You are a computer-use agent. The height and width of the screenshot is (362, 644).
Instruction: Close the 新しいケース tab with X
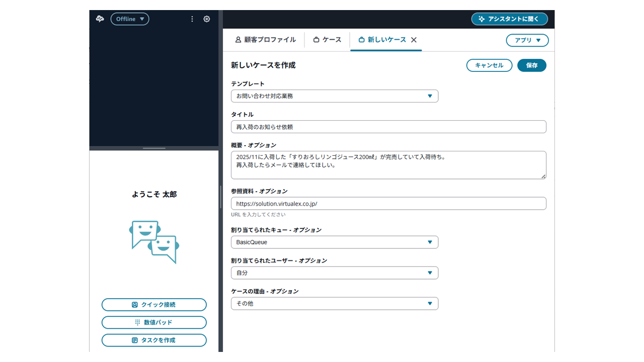pyautogui.click(x=414, y=40)
